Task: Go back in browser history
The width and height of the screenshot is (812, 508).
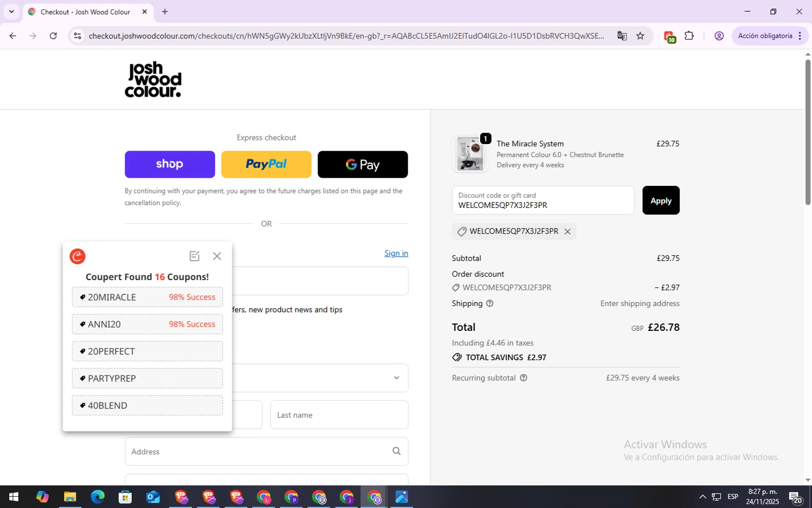Action: tap(12, 36)
